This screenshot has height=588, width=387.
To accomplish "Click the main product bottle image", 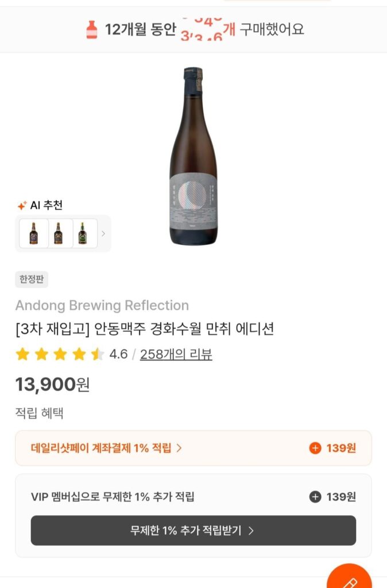I will click(x=193, y=161).
